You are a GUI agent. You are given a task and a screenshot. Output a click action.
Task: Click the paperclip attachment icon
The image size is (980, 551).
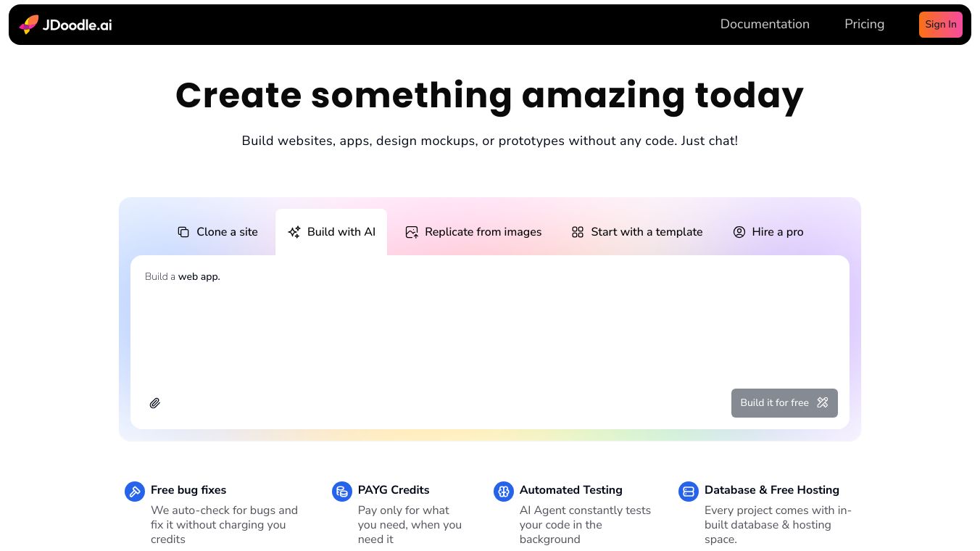[154, 402]
